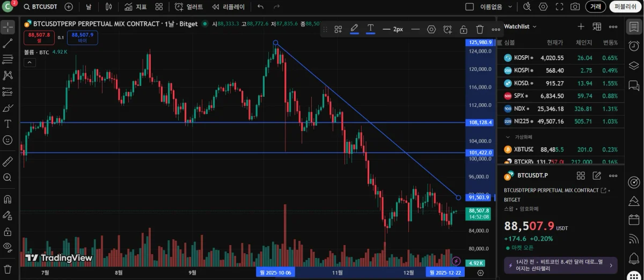Select the trend line drawing tool
Image resolution: width=644 pixels, height=280 pixels.
pos(8,43)
